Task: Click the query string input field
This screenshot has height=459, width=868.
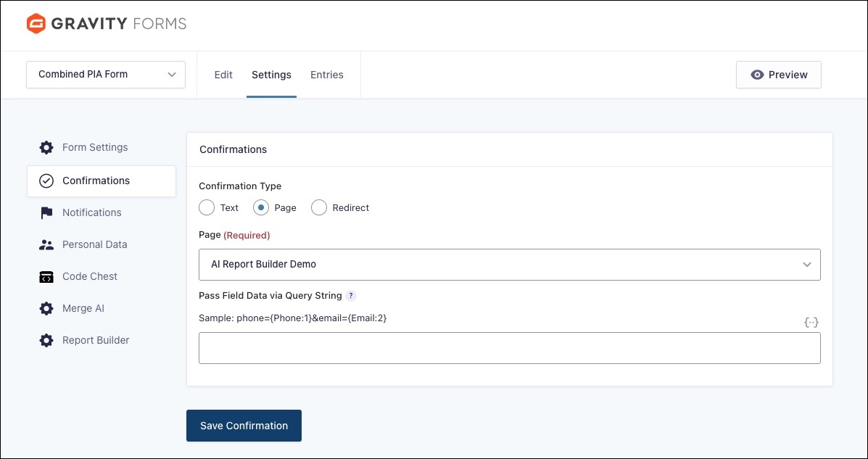Action: pyautogui.click(x=509, y=349)
